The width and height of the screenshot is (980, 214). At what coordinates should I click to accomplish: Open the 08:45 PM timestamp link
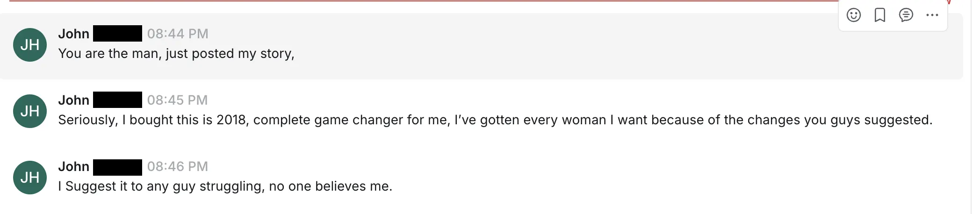pyautogui.click(x=178, y=100)
